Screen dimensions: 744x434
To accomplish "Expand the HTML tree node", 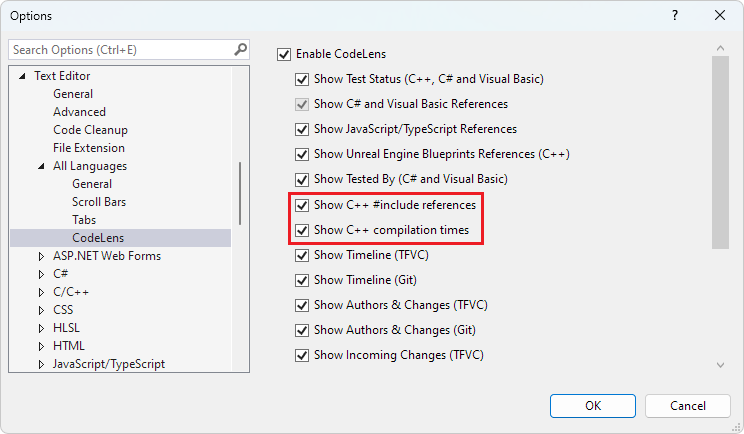I will pos(41,346).
